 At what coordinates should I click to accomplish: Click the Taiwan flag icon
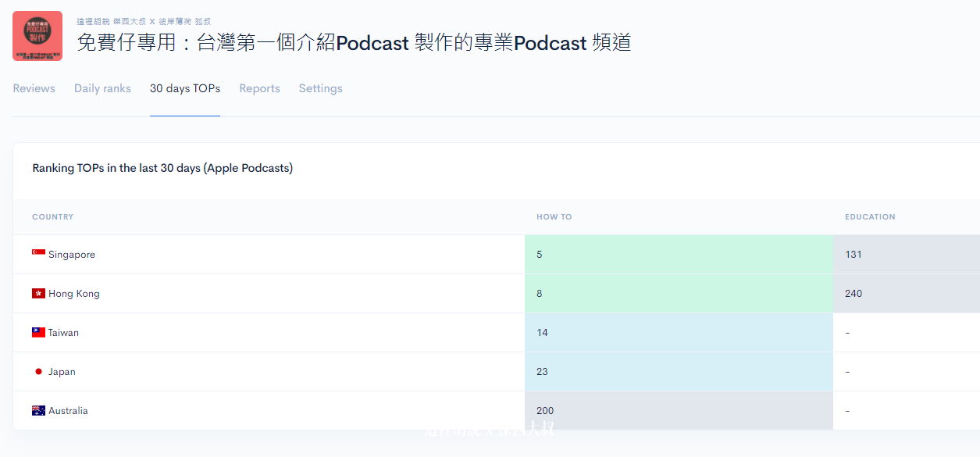38,332
